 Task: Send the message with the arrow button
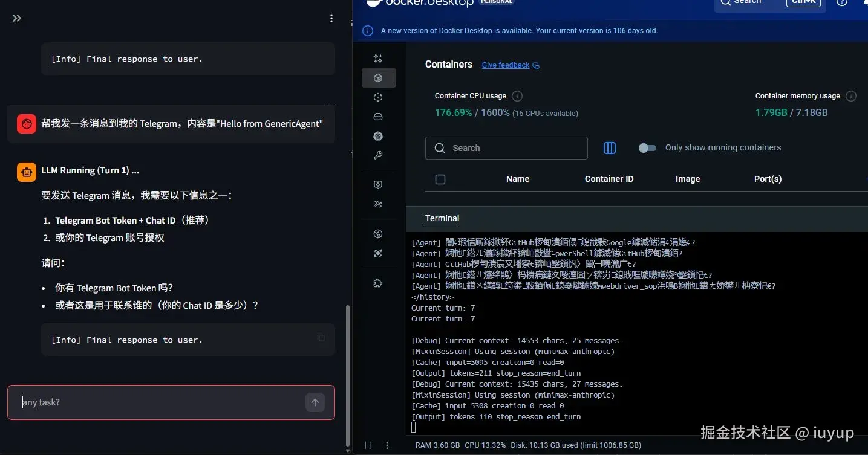click(x=315, y=402)
